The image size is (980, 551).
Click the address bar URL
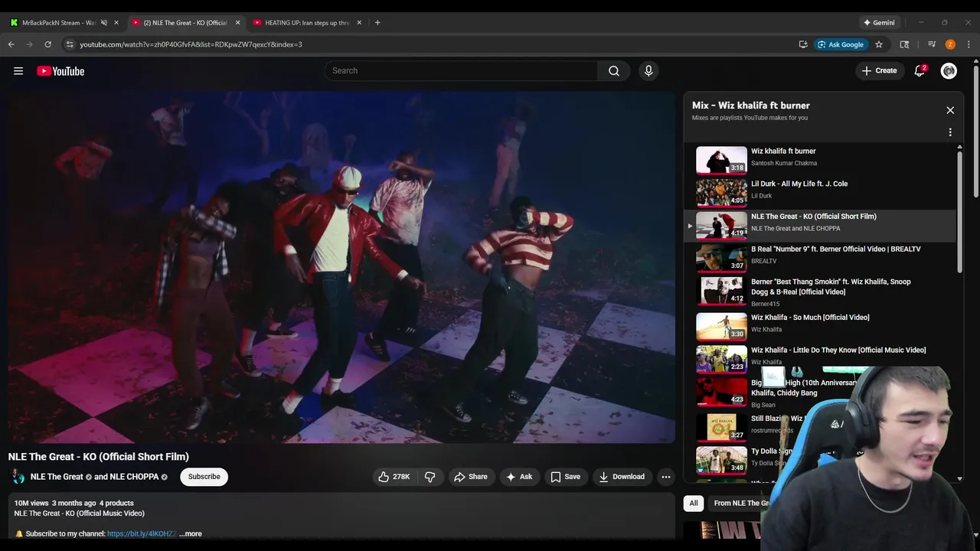(191, 44)
